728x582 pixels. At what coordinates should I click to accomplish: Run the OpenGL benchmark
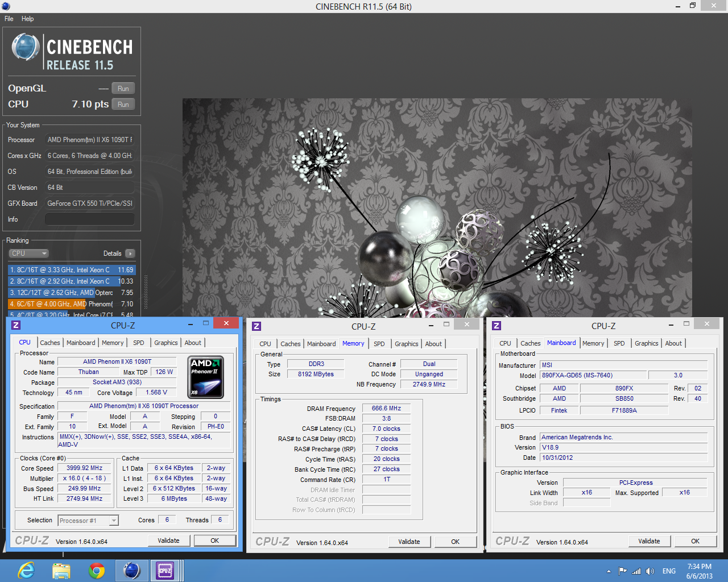click(x=123, y=89)
